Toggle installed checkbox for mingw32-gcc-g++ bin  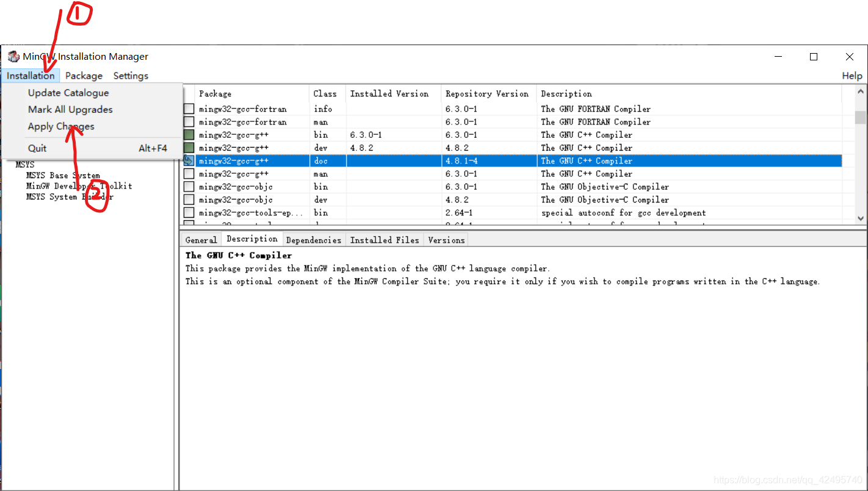(189, 135)
